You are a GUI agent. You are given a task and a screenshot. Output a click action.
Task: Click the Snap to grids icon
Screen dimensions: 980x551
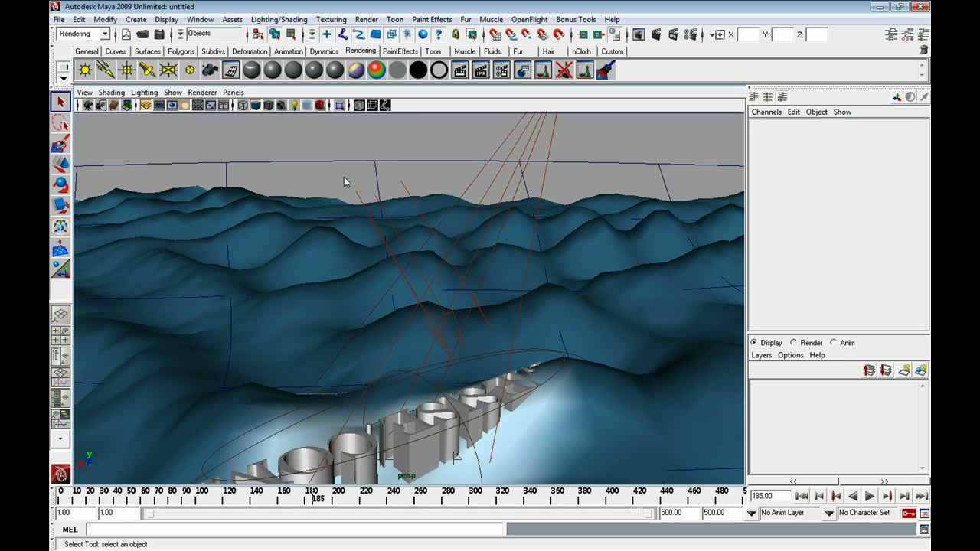(495, 34)
